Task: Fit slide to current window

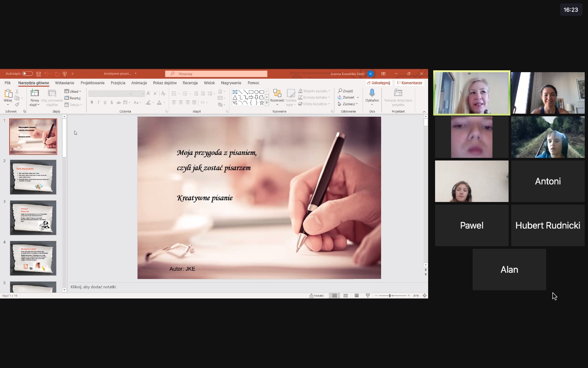Action: point(424,296)
